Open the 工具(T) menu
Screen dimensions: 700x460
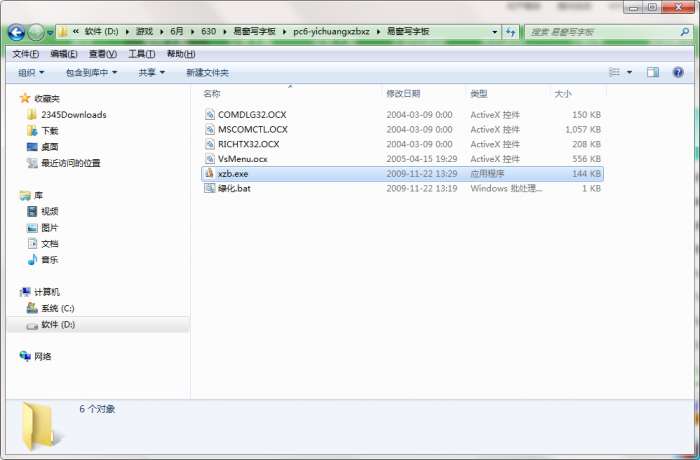pyautogui.click(x=142, y=54)
